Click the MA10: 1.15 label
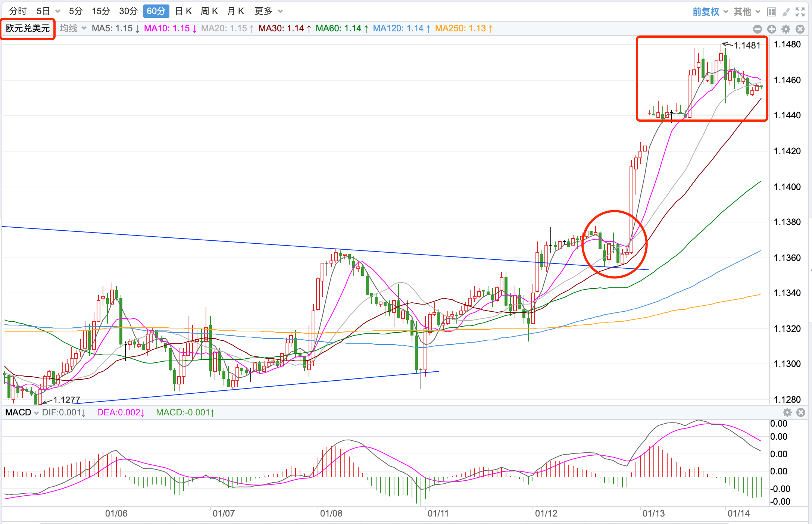 click(171, 28)
